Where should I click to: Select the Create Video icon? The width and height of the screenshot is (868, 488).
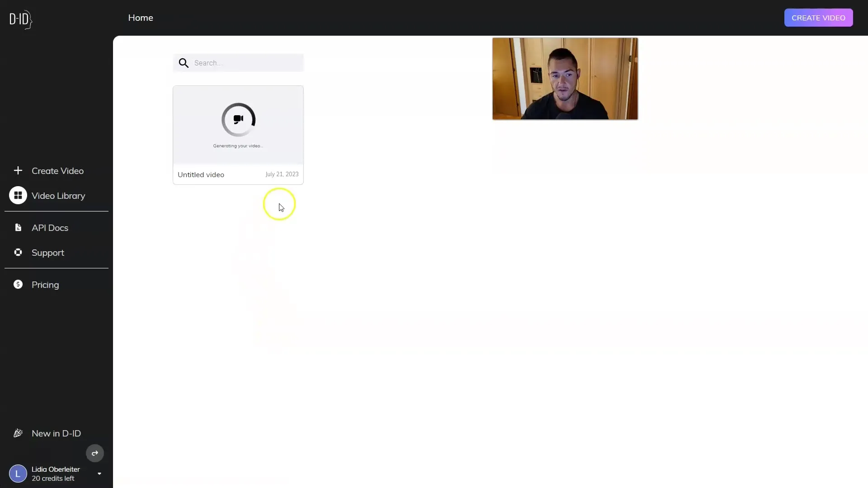click(18, 170)
